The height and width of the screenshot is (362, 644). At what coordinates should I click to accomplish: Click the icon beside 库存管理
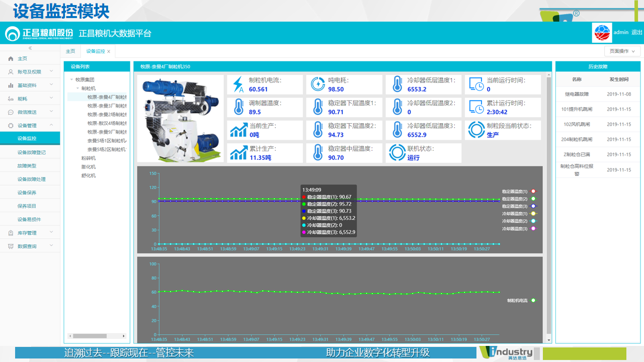(x=11, y=233)
